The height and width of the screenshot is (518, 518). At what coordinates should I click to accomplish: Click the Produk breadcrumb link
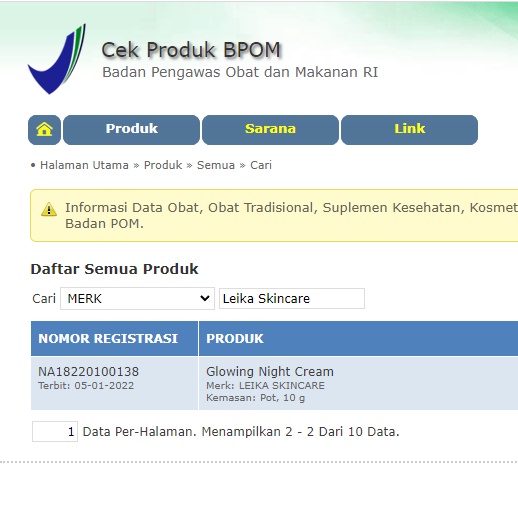[x=163, y=165]
